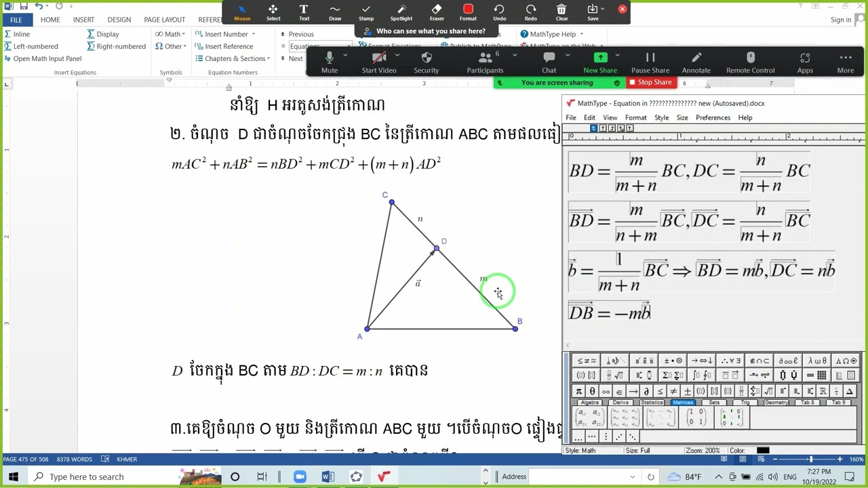Image resolution: width=868 pixels, height=488 pixels.
Task: Insert a Right-numbered equation
Action: 117,46
